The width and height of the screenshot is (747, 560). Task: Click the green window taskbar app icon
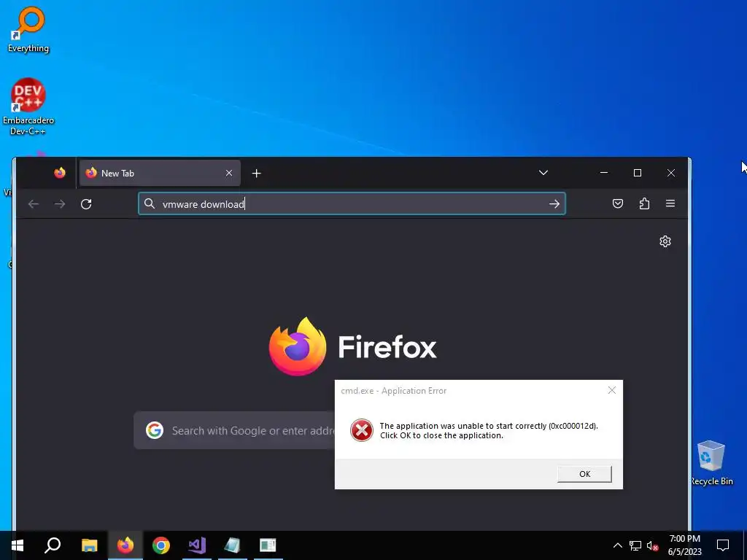coord(268,545)
